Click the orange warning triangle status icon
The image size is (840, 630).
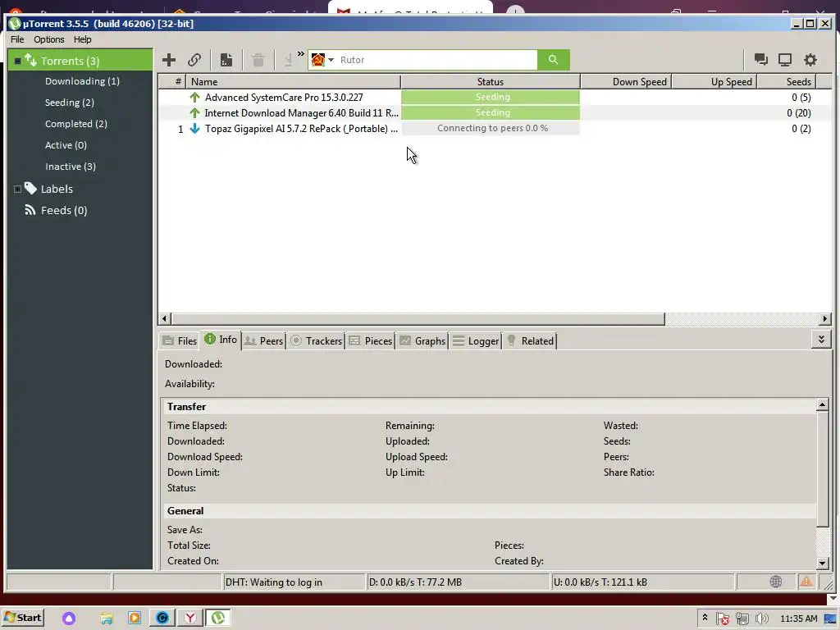[806, 582]
